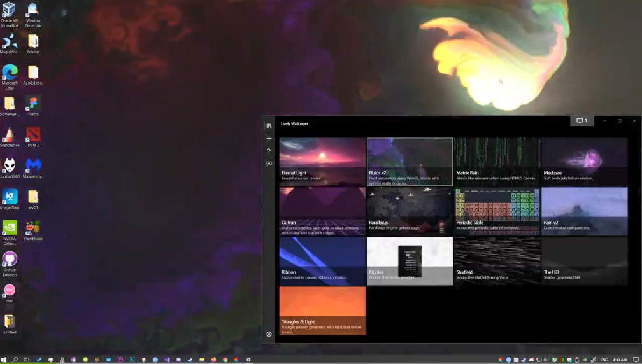642x364 pixels.
Task: Click the ENG language indicator
Action: pyautogui.click(x=604, y=360)
